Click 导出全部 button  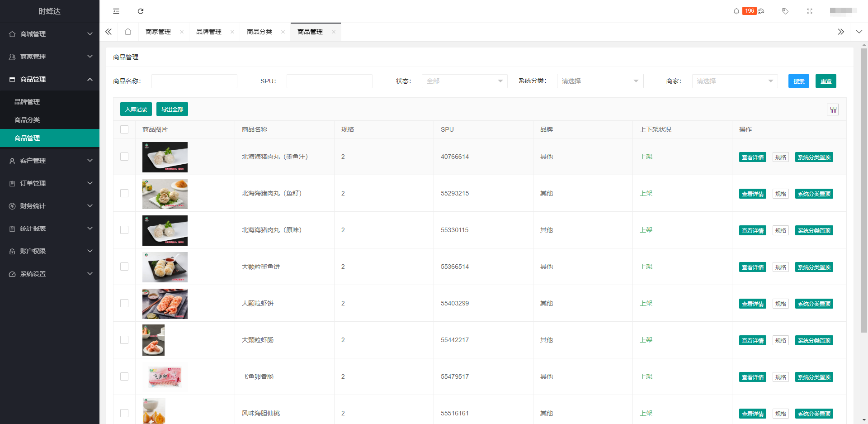click(x=172, y=109)
